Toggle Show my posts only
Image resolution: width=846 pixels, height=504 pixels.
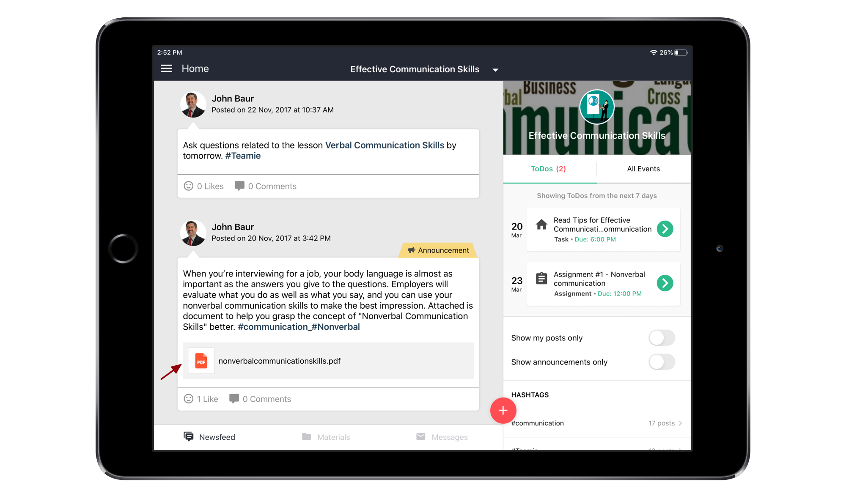coord(662,338)
